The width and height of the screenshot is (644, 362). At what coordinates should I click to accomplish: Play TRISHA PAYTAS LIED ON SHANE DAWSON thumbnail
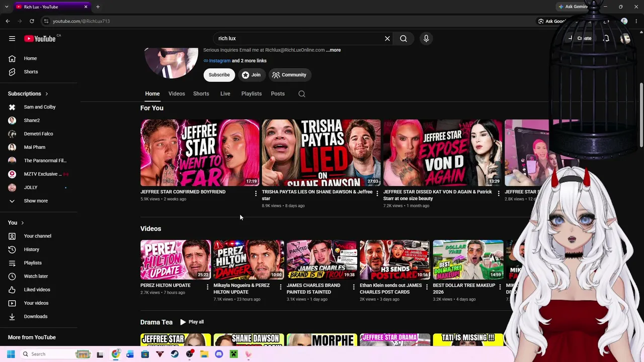click(x=321, y=153)
